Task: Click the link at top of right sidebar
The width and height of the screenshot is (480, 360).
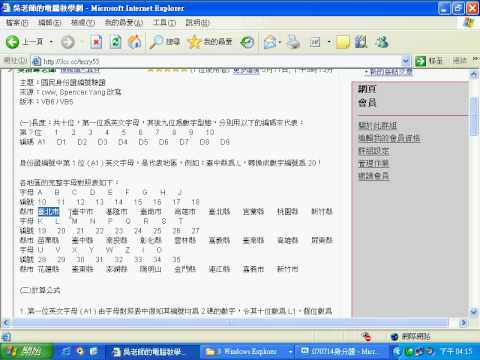Action: pyautogui.click(x=391, y=72)
